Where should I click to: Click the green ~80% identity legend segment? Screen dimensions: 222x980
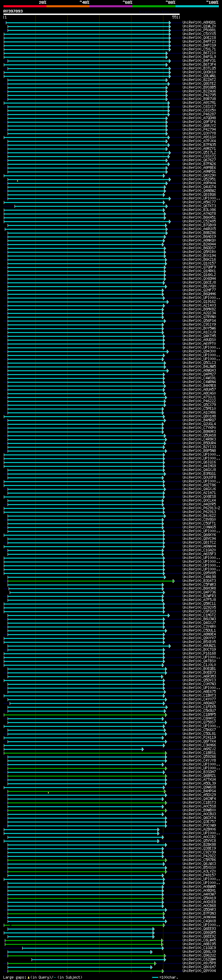[154, 6]
